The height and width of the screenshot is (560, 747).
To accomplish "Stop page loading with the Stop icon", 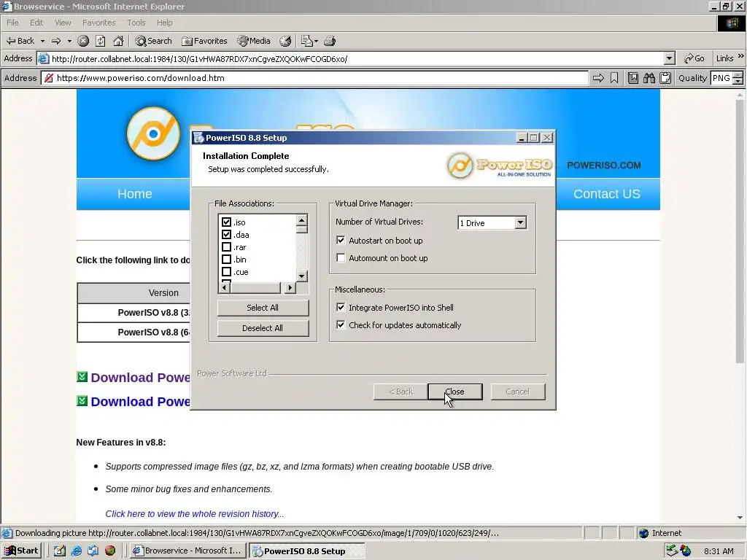I will point(83,41).
